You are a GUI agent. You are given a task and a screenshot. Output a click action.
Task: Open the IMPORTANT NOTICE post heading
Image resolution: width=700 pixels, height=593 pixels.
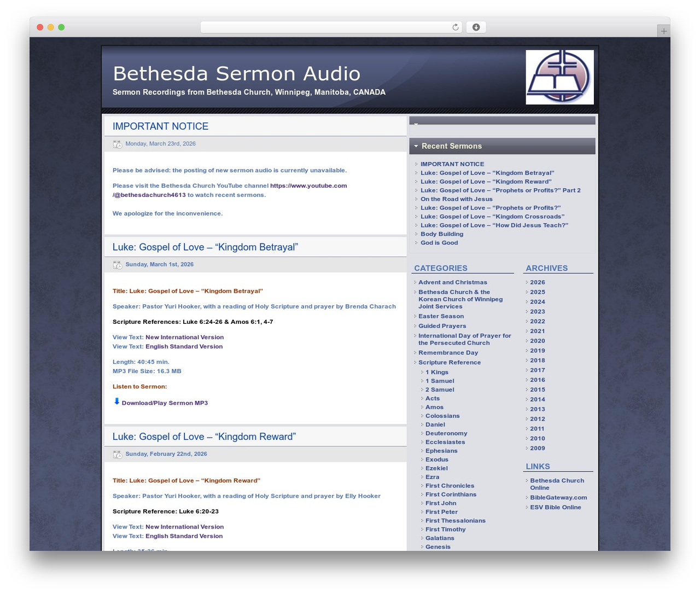(x=160, y=126)
